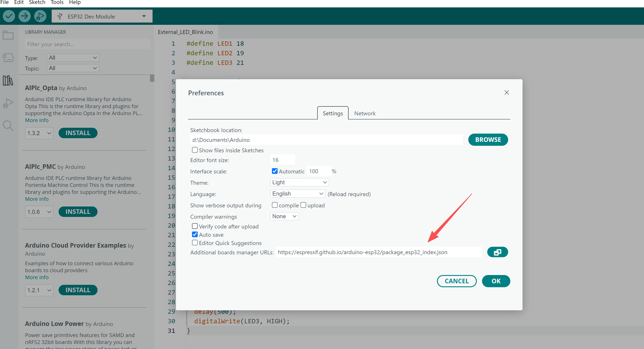Click the Verify sketch checkmark icon
644x349 pixels.
click(x=9, y=16)
